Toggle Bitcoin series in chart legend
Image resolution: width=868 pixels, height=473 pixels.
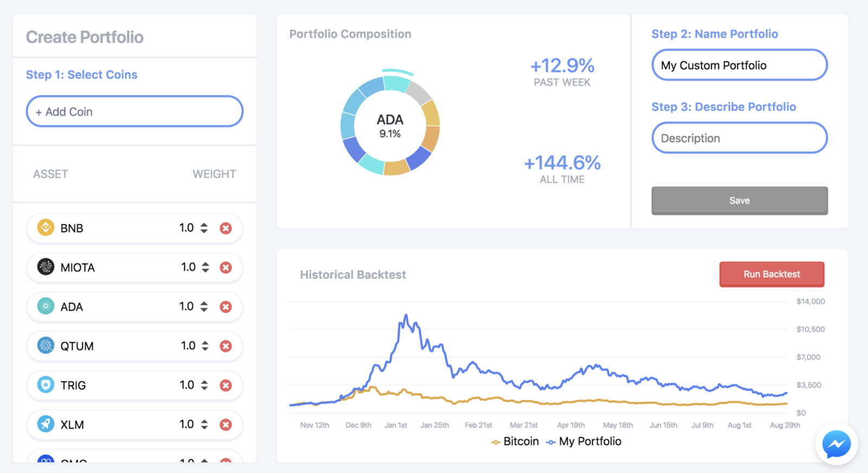tap(515, 442)
